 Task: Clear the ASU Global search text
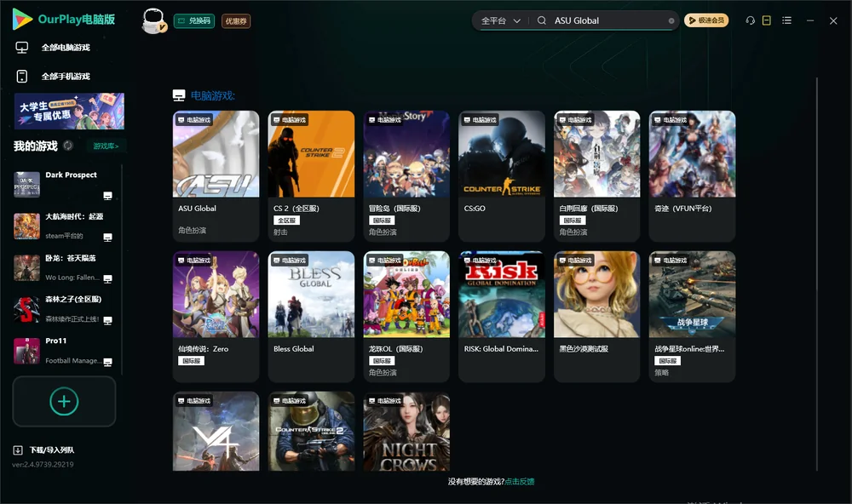click(671, 20)
